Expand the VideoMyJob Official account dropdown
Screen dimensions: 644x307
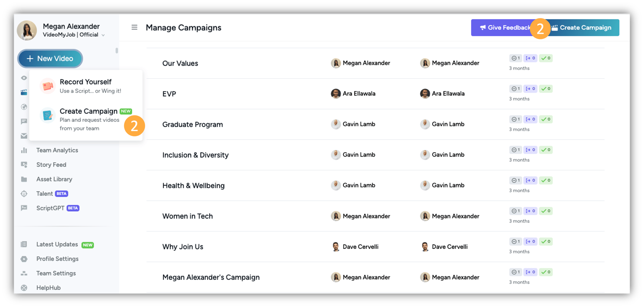pos(104,34)
